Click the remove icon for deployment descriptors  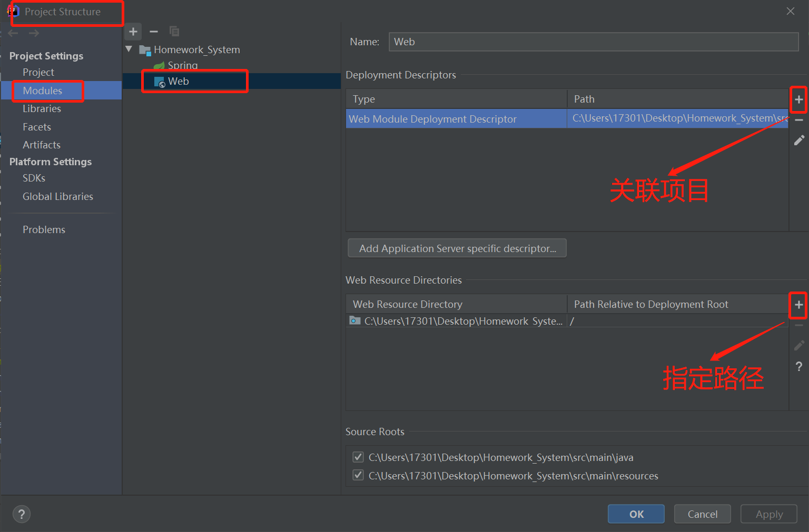[799, 120]
